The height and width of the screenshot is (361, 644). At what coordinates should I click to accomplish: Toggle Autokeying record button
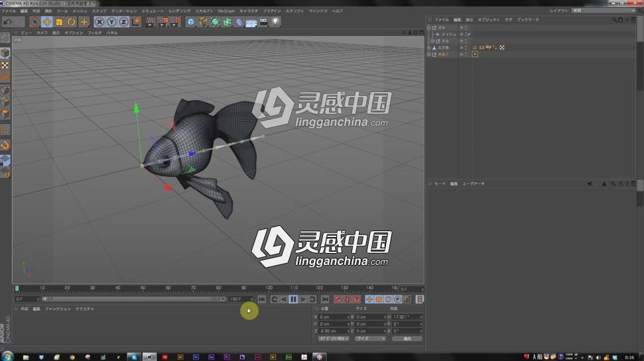click(x=348, y=299)
